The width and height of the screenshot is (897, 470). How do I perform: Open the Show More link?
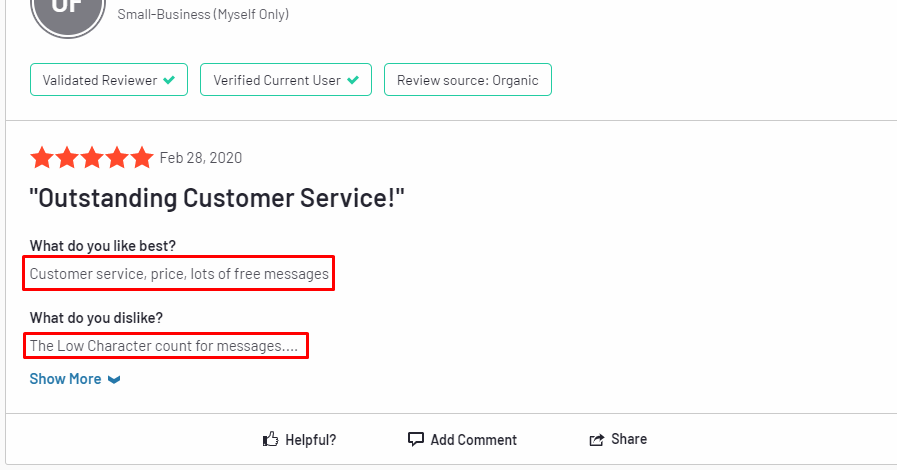click(x=65, y=379)
